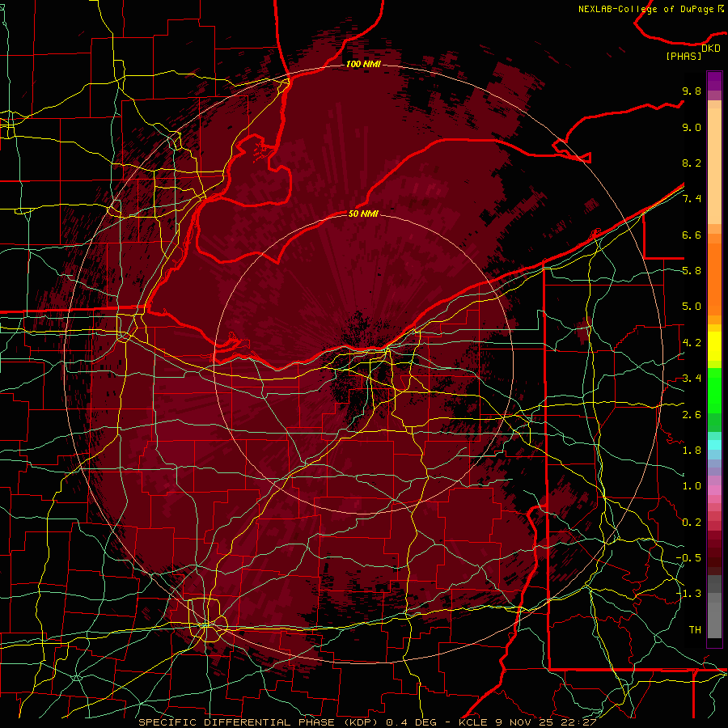Pick the yellow band of the color scale

click(714, 346)
